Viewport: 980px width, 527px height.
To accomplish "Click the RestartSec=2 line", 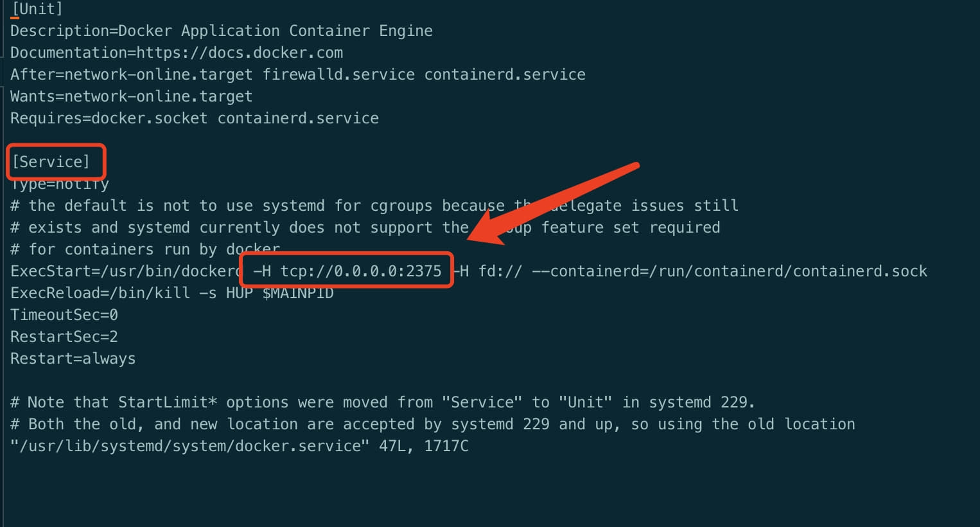I will click(64, 337).
